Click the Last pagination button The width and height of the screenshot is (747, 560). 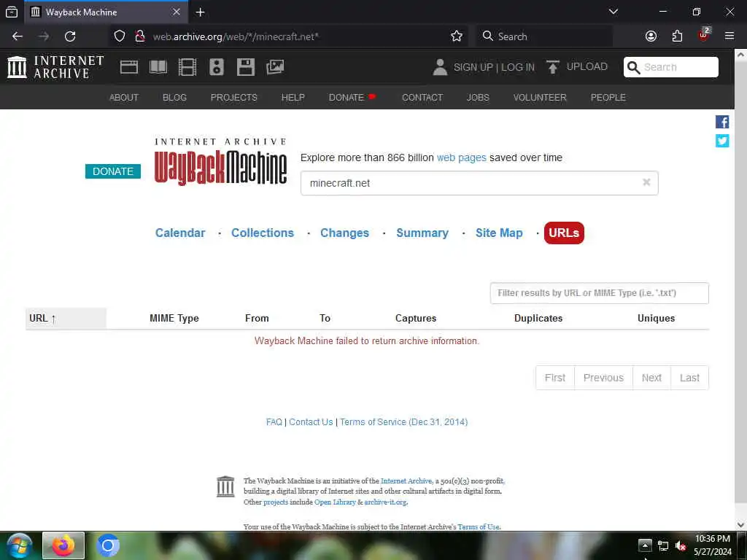[x=689, y=378]
